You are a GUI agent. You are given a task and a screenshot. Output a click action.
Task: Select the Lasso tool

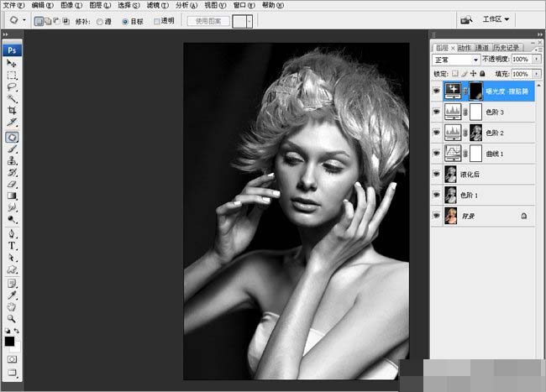[x=12, y=86]
